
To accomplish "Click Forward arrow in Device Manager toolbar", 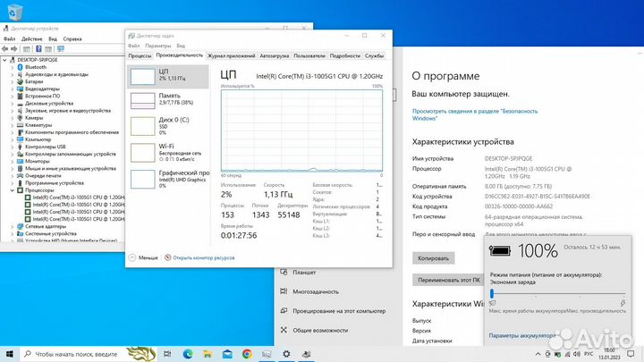I will point(14,49).
